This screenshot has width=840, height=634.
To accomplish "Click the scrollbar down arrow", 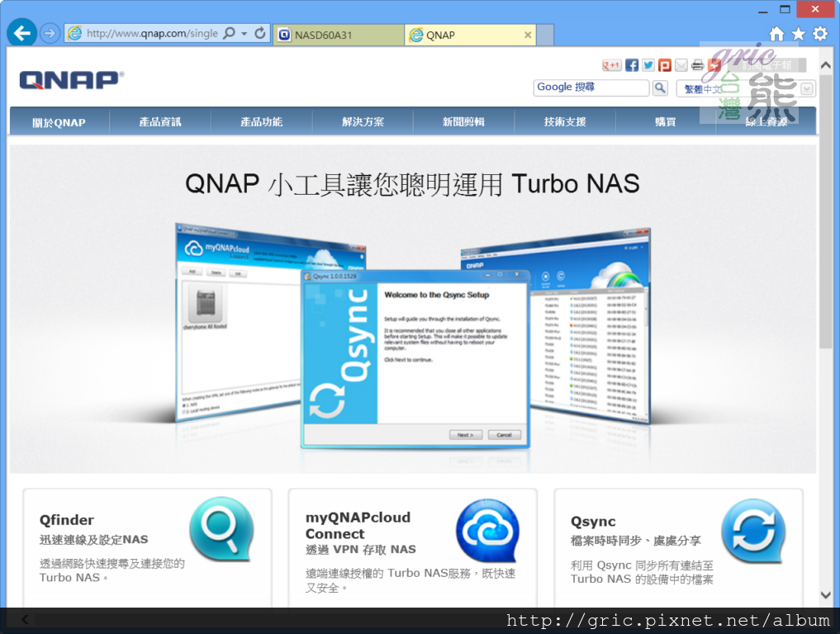I will point(825,595).
